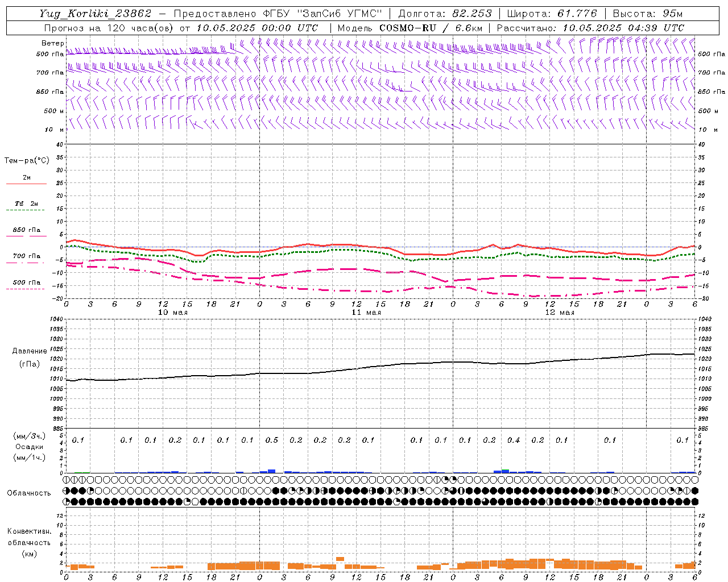Click the Облачность cloud cover label
This screenshot has height=582, width=728.
click(x=29, y=493)
